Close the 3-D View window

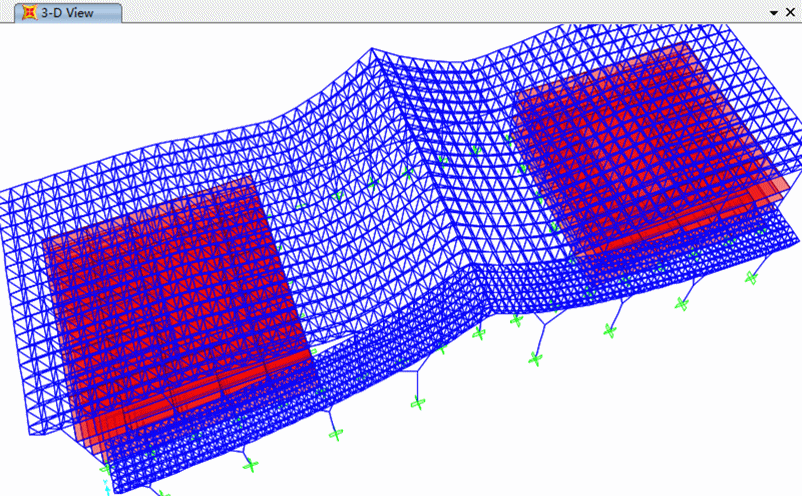[791, 12]
